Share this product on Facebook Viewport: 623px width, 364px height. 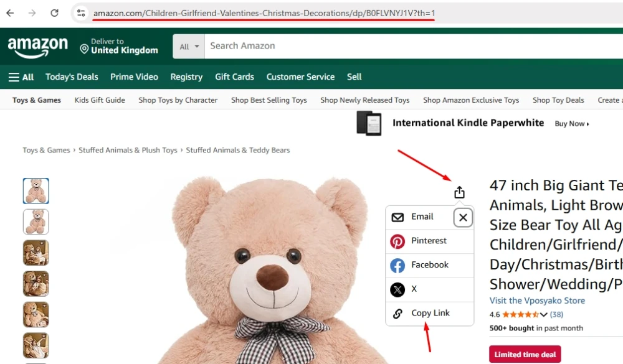click(x=430, y=265)
